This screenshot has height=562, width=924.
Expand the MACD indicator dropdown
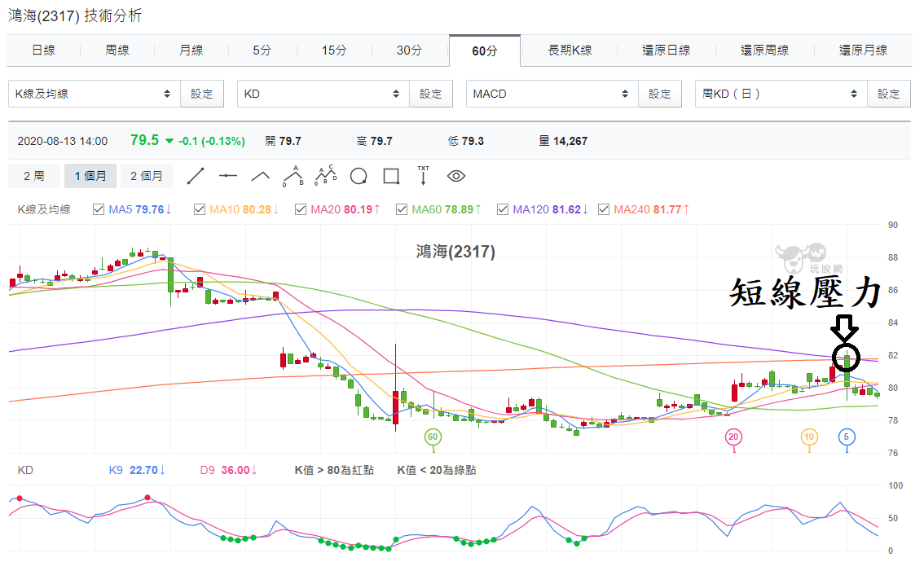point(552,94)
